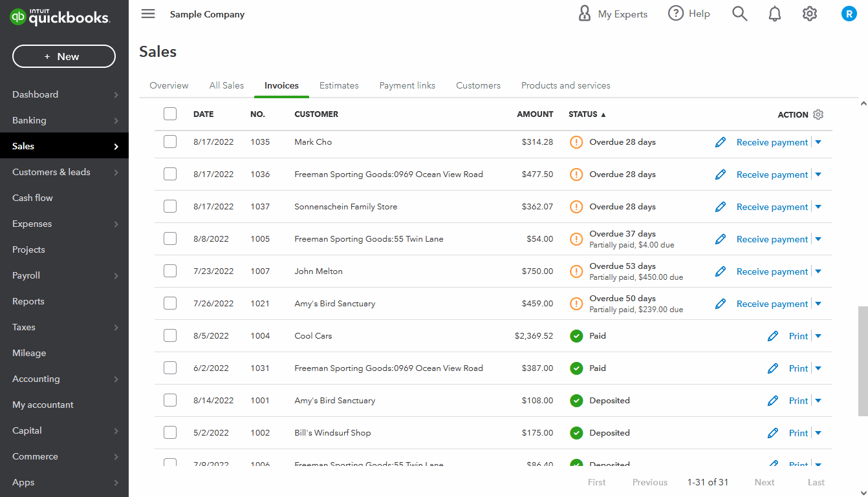The width and height of the screenshot is (868, 497).
Task: Open Products and services tab
Action: 566,85
